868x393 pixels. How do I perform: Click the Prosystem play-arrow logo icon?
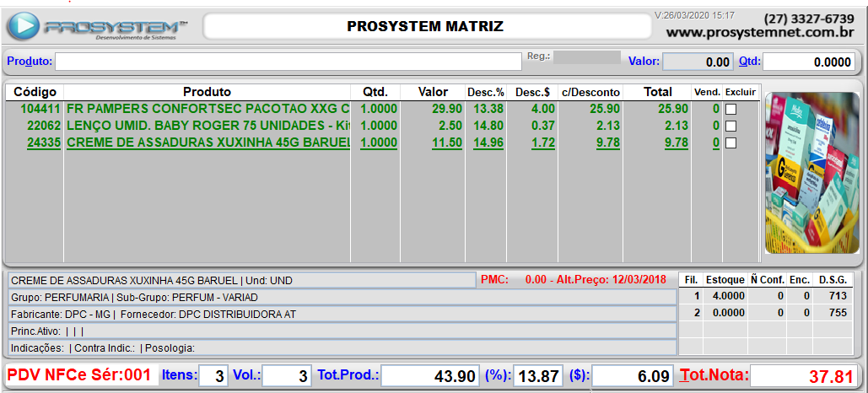tap(24, 25)
